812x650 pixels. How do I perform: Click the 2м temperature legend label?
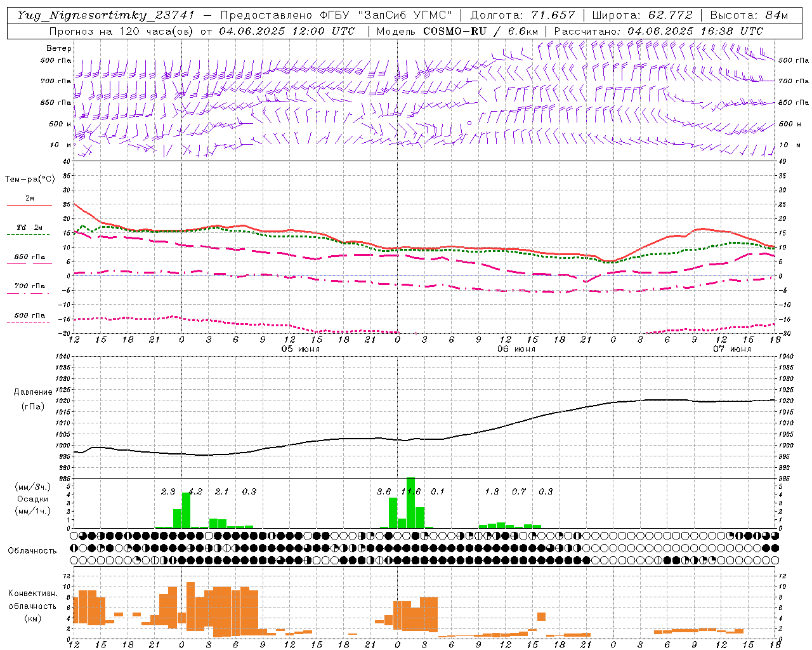point(30,199)
